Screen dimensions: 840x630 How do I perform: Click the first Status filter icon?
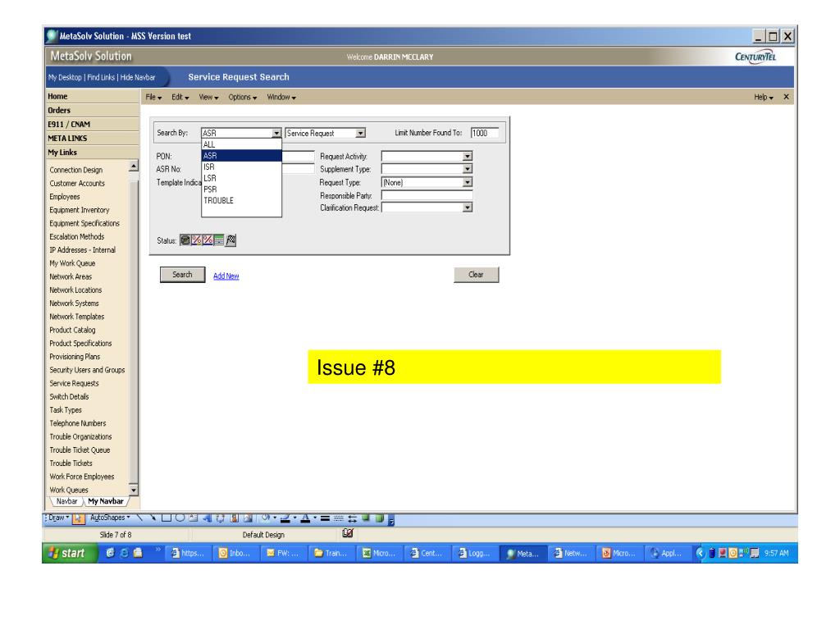pyautogui.click(x=185, y=240)
